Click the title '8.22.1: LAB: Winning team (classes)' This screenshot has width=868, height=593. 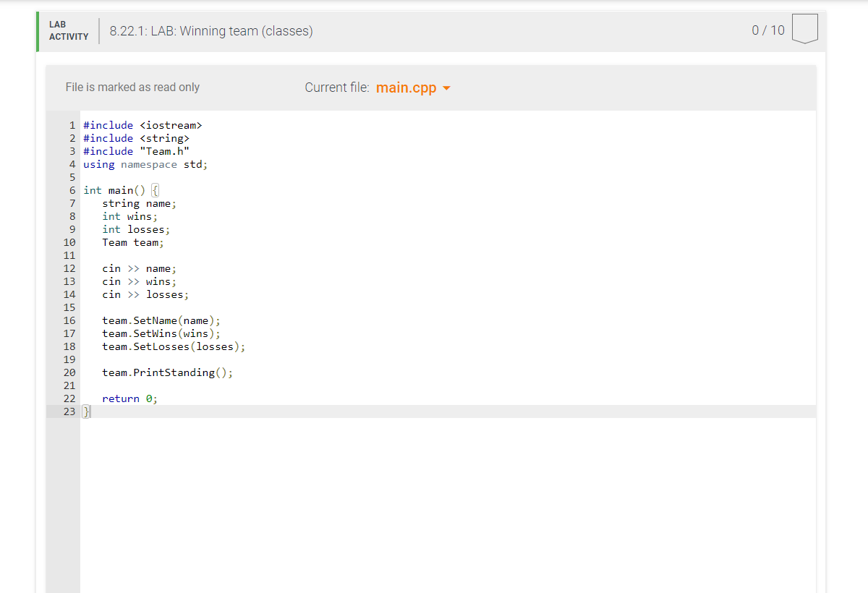pos(211,31)
